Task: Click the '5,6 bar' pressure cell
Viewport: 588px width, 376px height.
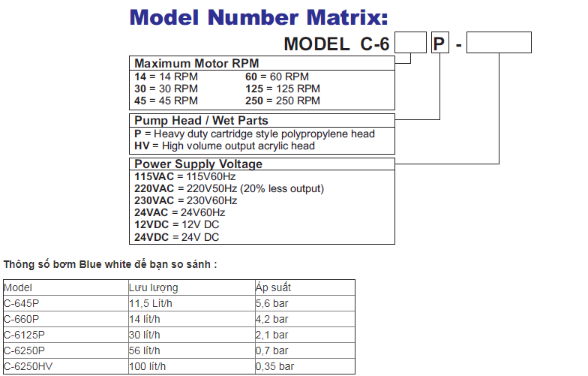Action: [304, 303]
